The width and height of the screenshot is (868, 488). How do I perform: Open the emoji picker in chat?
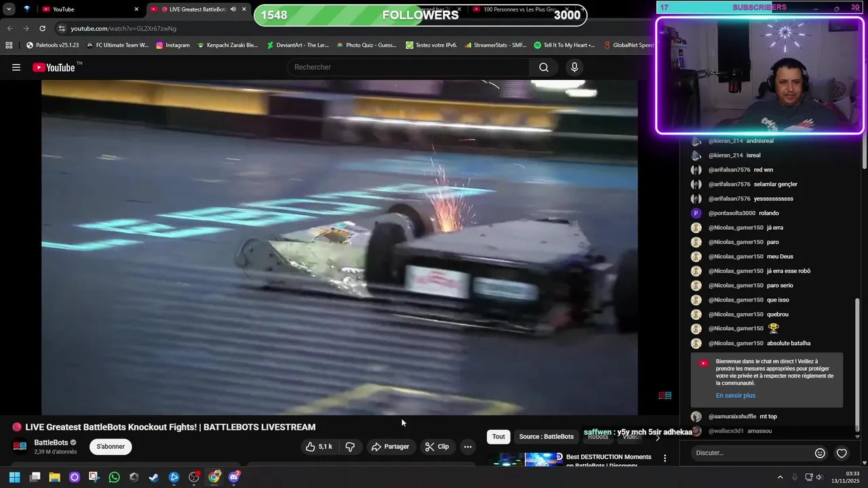tap(820, 453)
